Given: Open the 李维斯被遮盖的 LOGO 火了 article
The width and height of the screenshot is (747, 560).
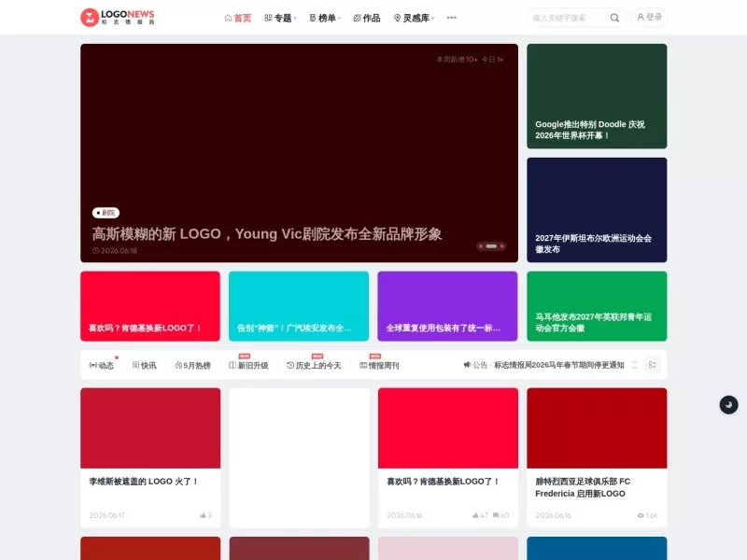Looking at the screenshot, I should click(144, 482).
